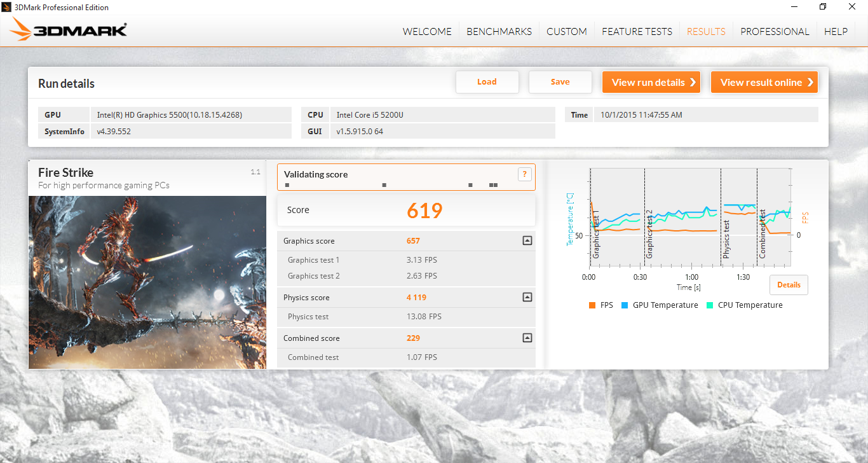Click the validating score help question mark
This screenshot has width=868, height=463.
tap(524, 174)
